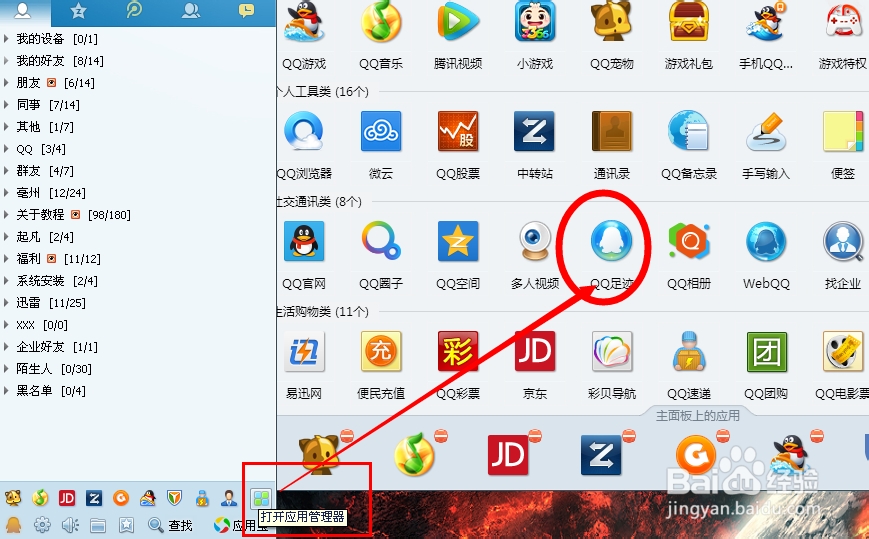
Task: Open the QQ官网 penguin icon
Action: point(304,241)
